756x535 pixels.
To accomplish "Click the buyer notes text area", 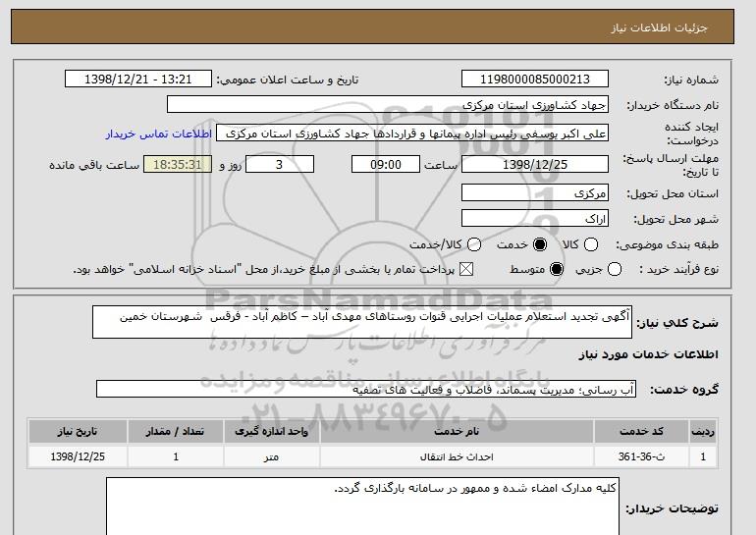I will [x=362, y=507].
